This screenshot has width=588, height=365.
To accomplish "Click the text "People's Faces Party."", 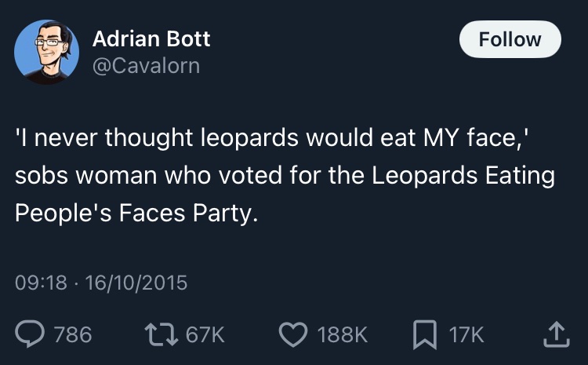I will (136, 212).
